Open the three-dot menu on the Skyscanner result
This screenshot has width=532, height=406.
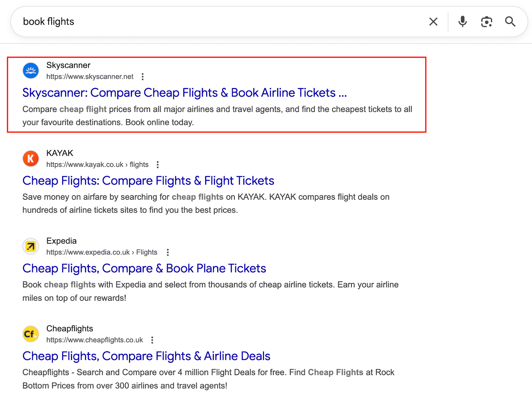(x=143, y=76)
